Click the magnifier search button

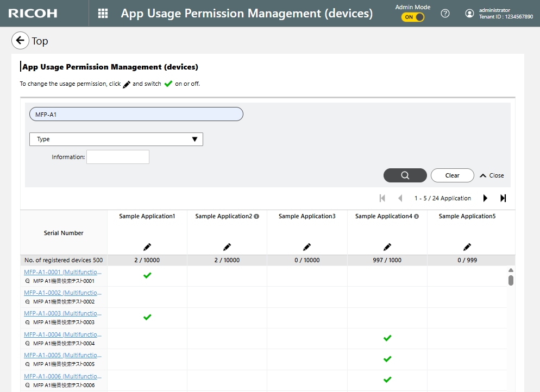[405, 175]
